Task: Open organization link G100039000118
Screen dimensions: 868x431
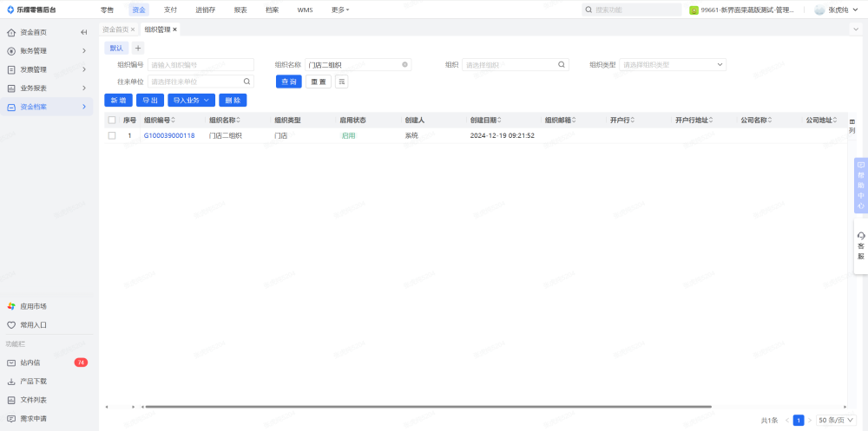Action: tap(169, 135)
